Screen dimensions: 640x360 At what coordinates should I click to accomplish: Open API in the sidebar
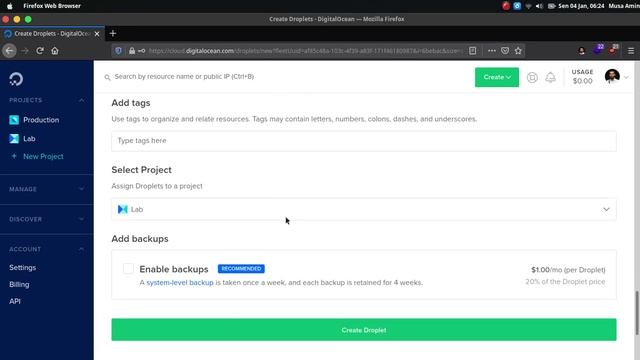pyautogui.click(x=15, y=301)
